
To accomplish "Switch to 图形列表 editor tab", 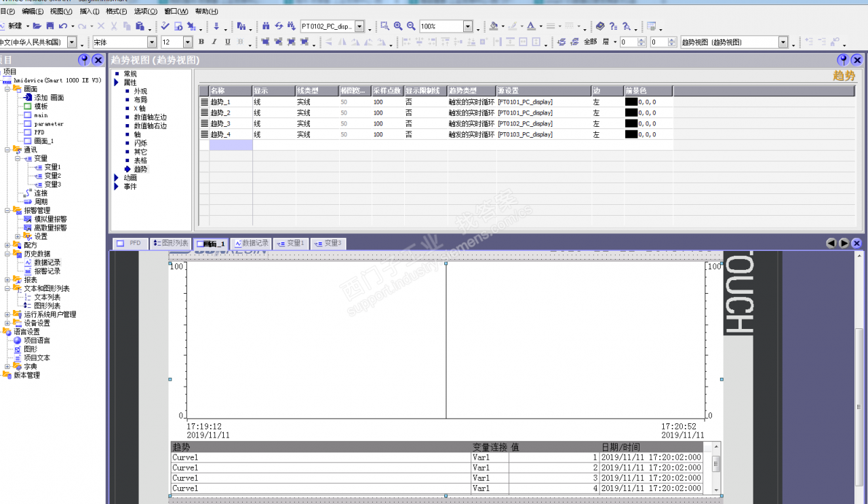I will coord(170,243).
